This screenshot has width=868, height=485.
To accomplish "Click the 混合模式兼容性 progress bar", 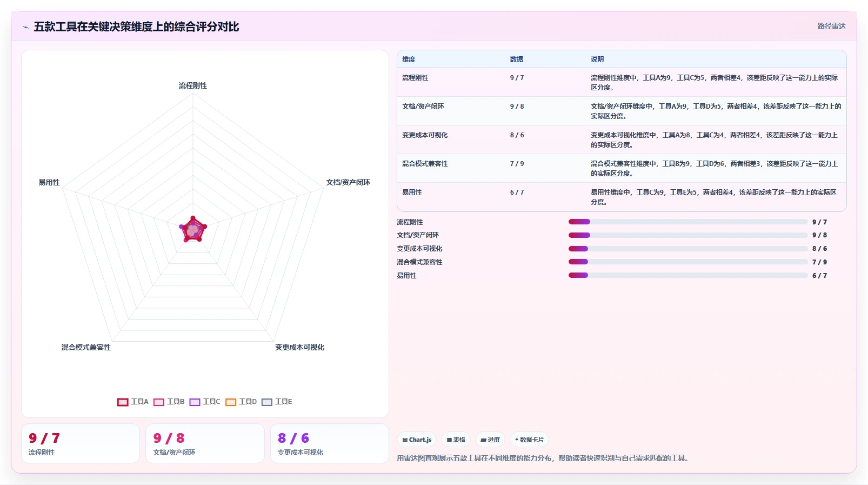I will 688,262.
